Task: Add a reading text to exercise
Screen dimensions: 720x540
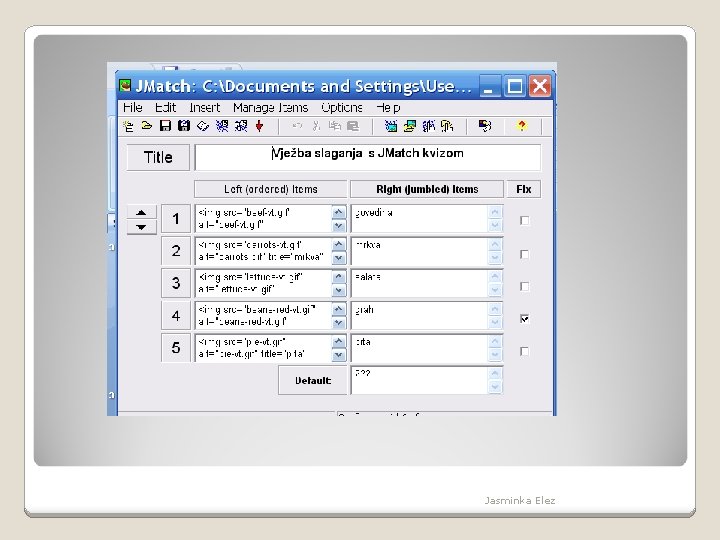Action: 203,126
